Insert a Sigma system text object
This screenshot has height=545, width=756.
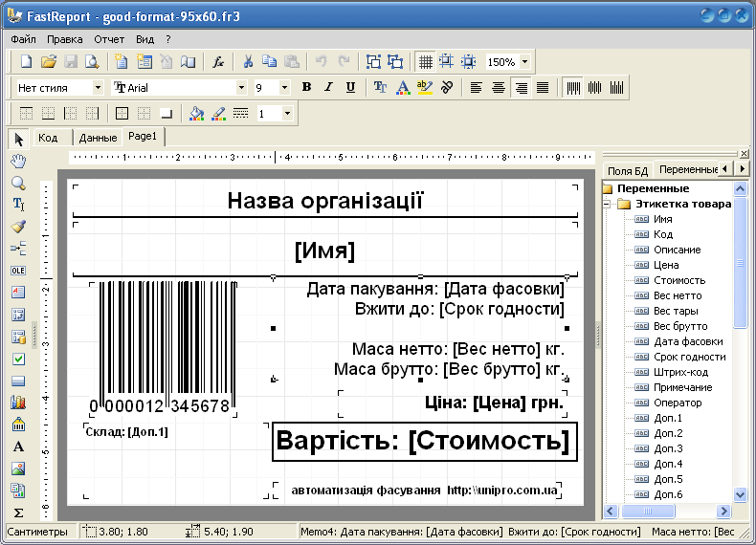pyautogui.click(x=18, y=512)
